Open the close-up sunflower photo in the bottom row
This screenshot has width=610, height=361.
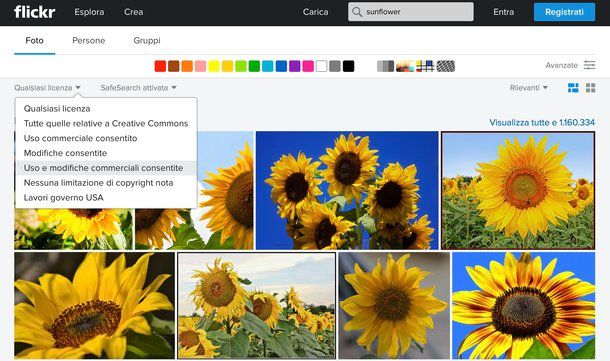pyautogui.click(x=95, y=305)
